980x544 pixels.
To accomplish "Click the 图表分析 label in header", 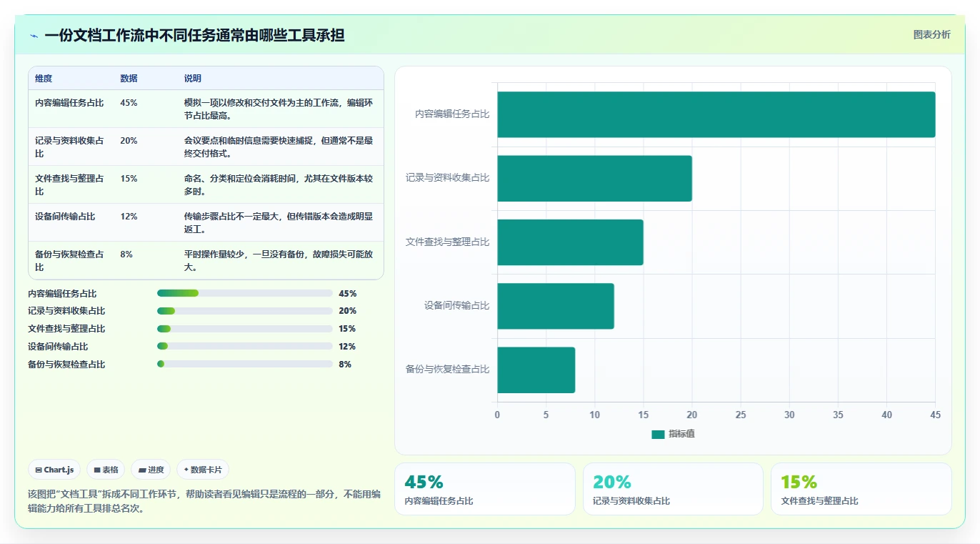I will 931,34.
